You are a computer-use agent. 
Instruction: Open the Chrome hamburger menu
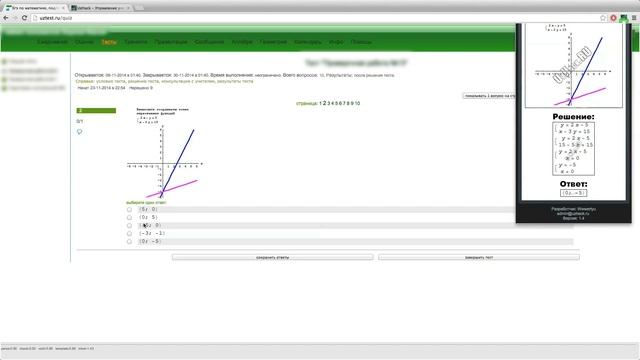634,18
